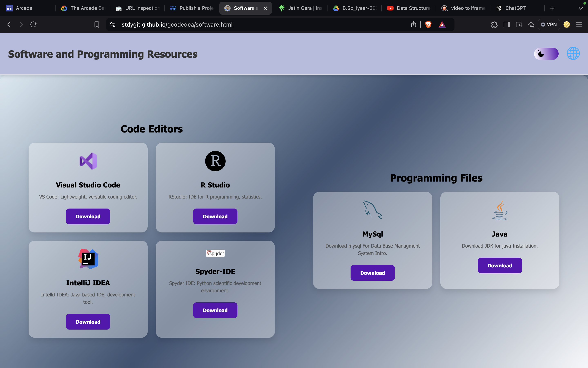Image resolution: width=588 pixels, height=368 pixels.
Task: Open the extensions puzzle icon
Action: click(494, 25)
